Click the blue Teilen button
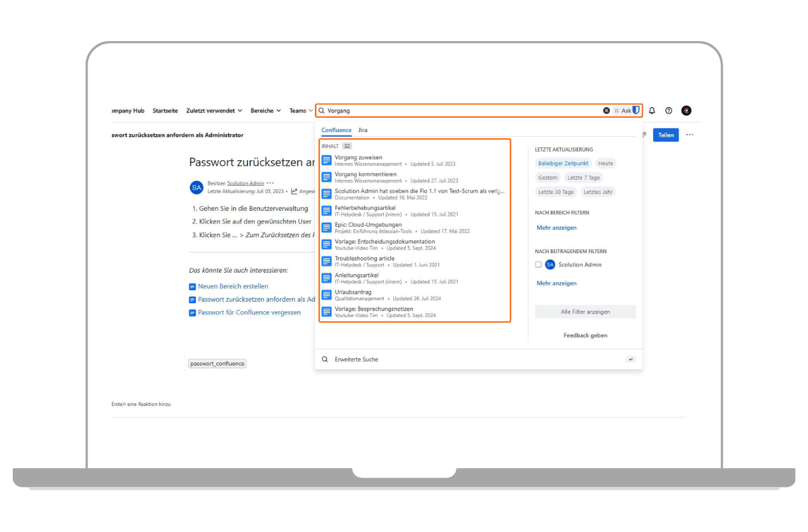 [666, 135]
